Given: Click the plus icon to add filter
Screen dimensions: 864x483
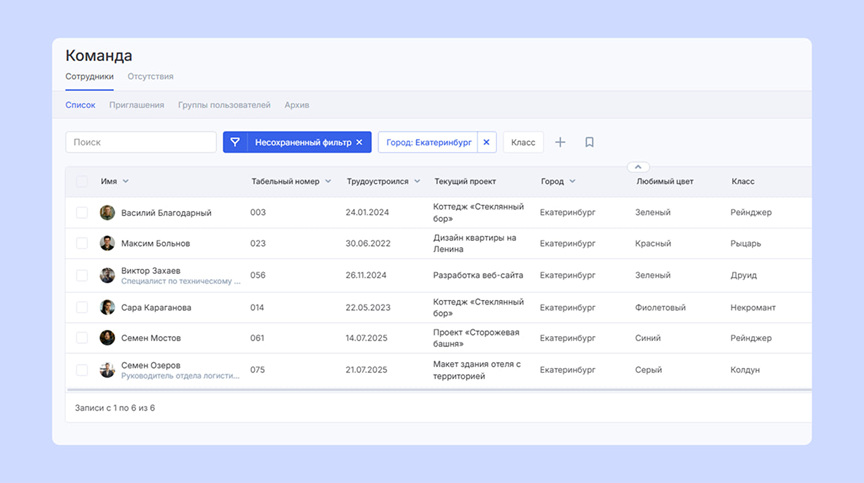Looking at the screenshot, I should (560, 143).
